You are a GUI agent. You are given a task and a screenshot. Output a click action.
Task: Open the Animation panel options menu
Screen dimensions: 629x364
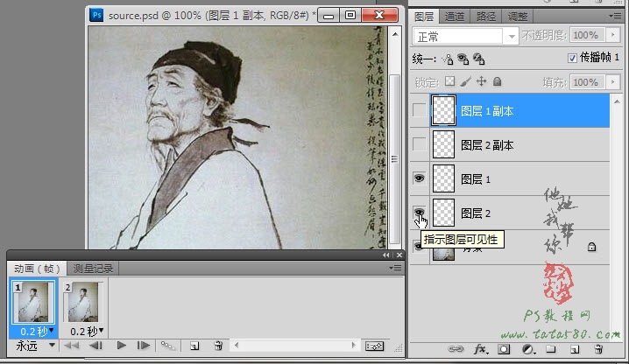(395, 269)
